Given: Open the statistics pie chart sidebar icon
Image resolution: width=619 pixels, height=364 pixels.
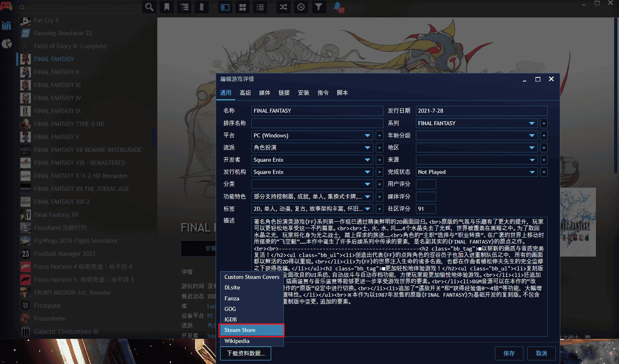Looking at the screenshot, I should [x=7, y=44].
